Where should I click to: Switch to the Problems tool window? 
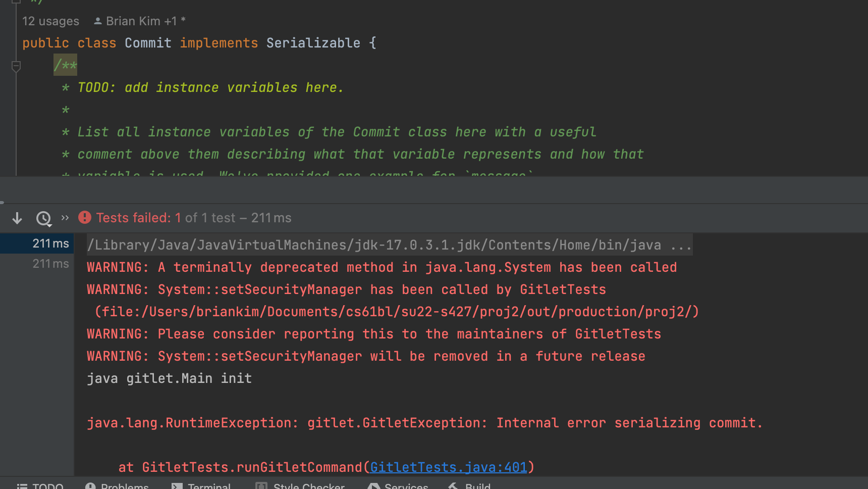(x=117, y=486)
